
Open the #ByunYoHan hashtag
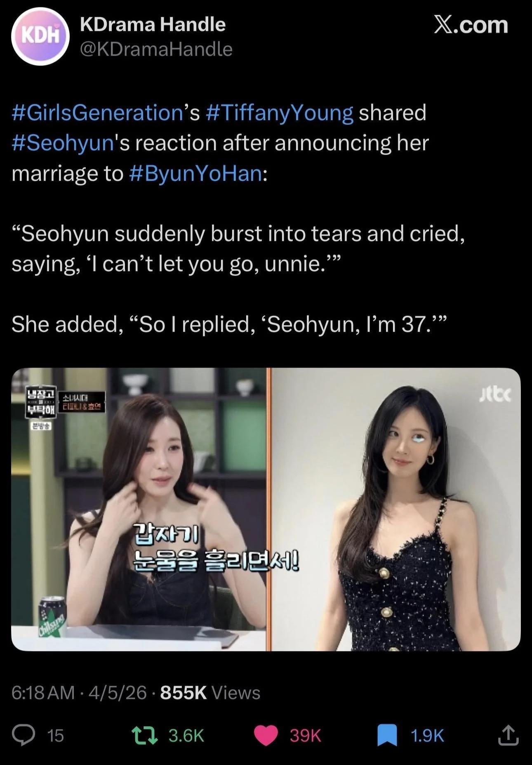(x=195, y=173)
